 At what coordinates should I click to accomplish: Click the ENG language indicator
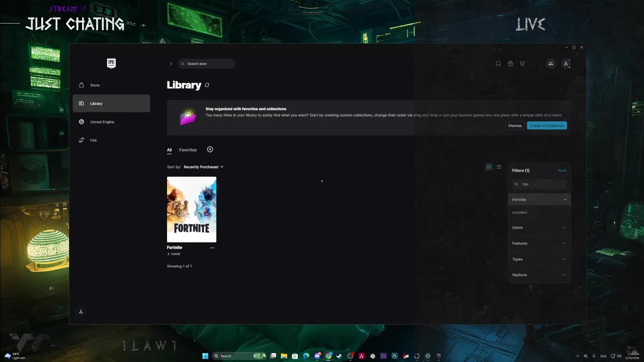pyautogui.click(x=604, y=356)
